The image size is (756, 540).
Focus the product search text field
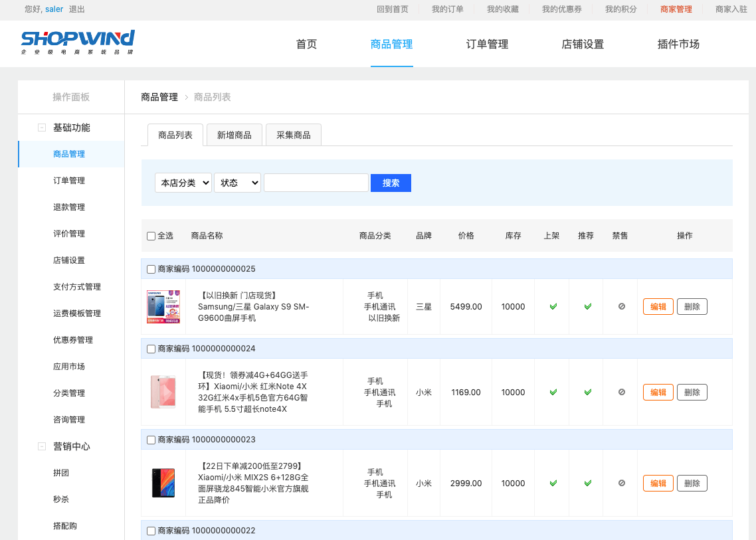coord(316,183)
